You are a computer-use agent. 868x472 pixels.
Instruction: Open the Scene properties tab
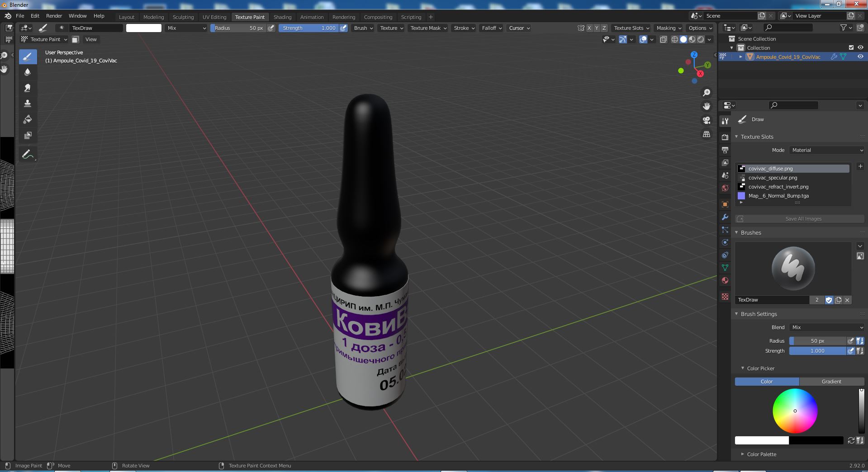tap(725, 175)
